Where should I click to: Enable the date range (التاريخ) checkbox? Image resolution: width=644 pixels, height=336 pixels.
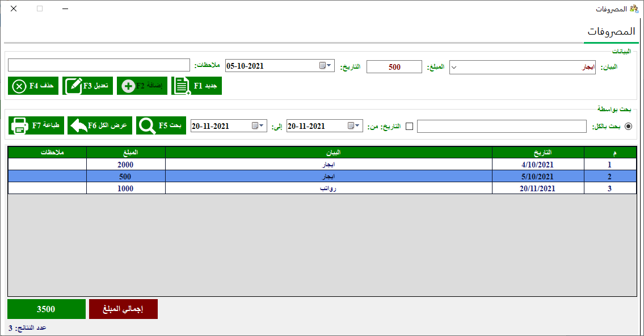(x=410, y=126)
